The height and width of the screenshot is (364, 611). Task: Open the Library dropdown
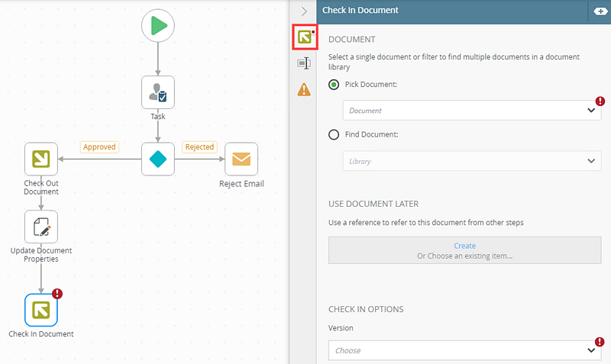(472, 161)
